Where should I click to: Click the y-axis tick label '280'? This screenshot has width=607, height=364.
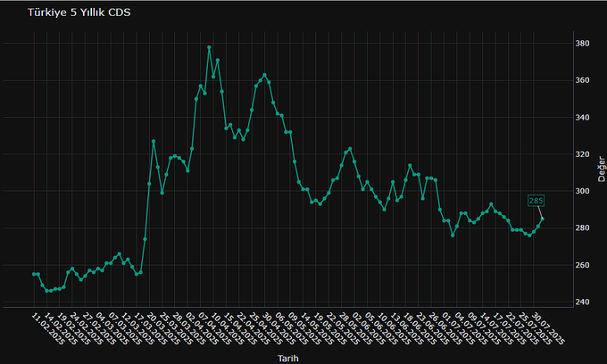(x=582, y=227)
